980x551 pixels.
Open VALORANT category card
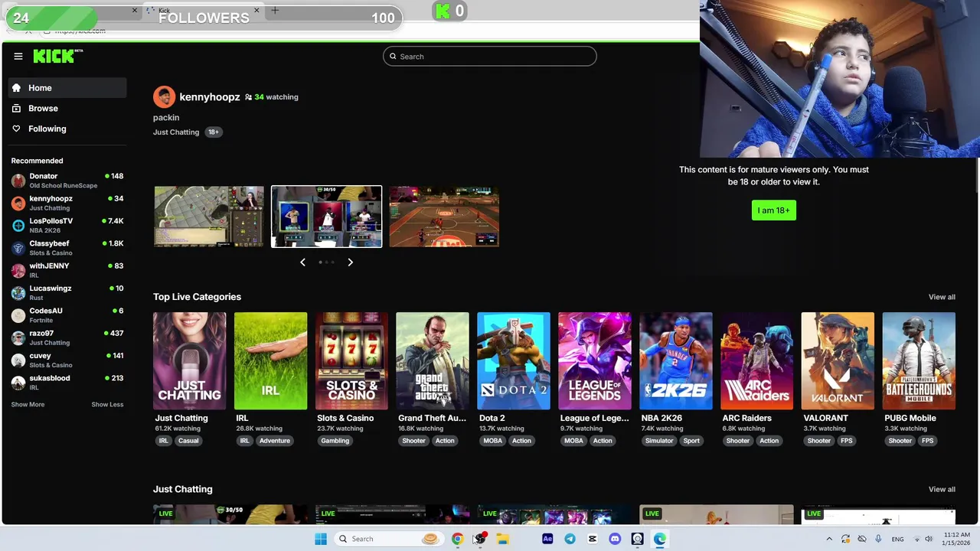(838, 360)
